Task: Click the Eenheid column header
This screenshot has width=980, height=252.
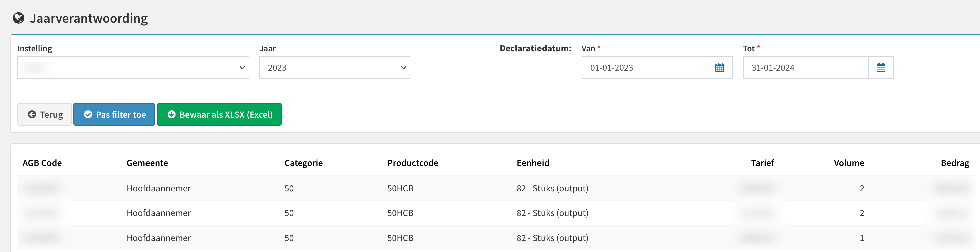Action: coord(532,163)
